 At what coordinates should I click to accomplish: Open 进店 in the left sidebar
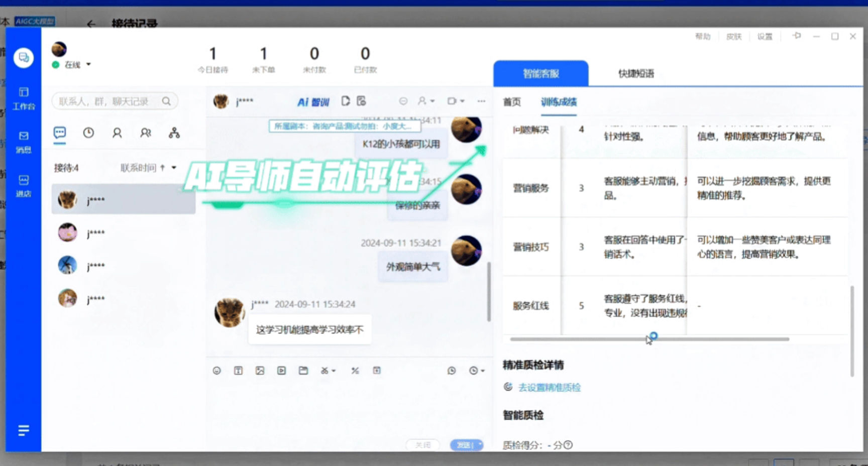[x=24, y=186]
